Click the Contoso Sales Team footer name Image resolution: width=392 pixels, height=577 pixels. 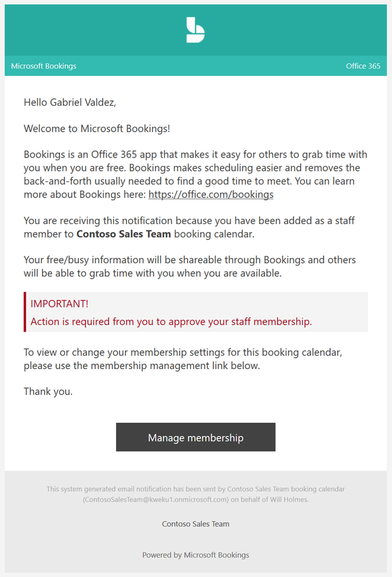tap(195, 524)
